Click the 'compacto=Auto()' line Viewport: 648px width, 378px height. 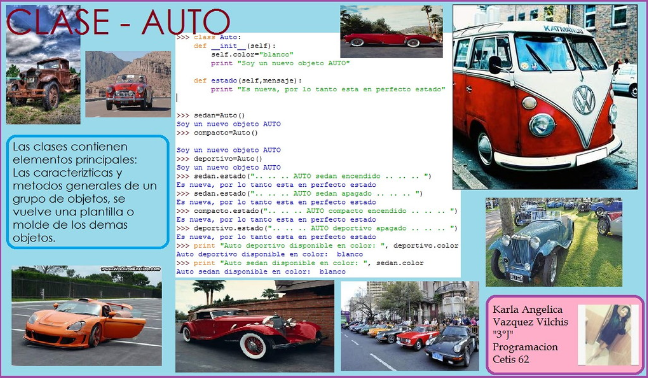point(217,133)
